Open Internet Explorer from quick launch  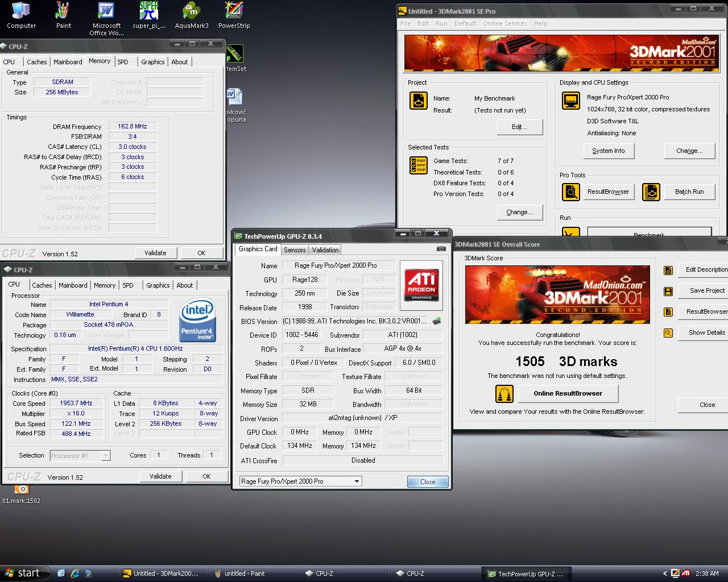coord(75,573)
